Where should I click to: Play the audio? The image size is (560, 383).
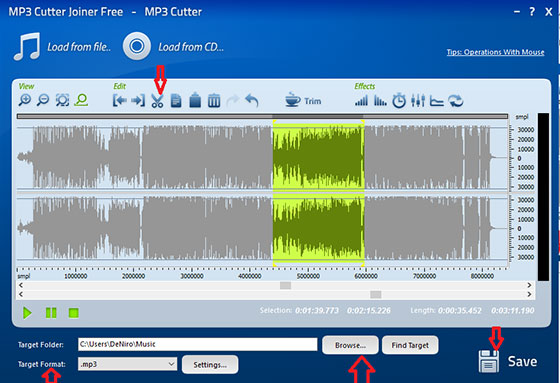27,313
